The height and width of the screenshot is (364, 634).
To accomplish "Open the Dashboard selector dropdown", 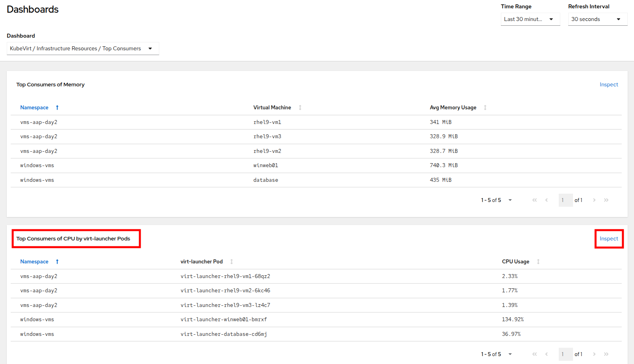I will pos(83,49).
